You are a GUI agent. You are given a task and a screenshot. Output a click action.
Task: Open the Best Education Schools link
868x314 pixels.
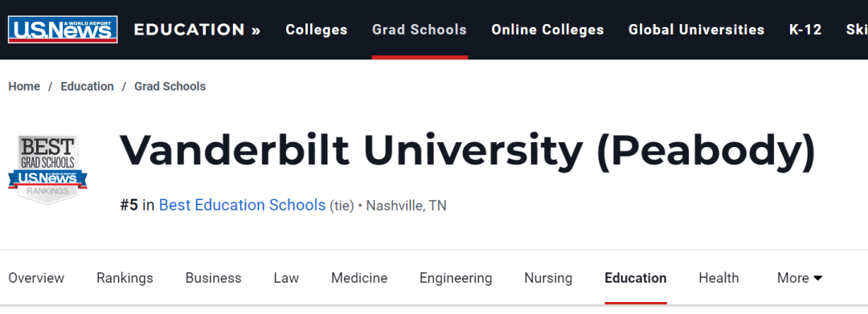[242, 205]
